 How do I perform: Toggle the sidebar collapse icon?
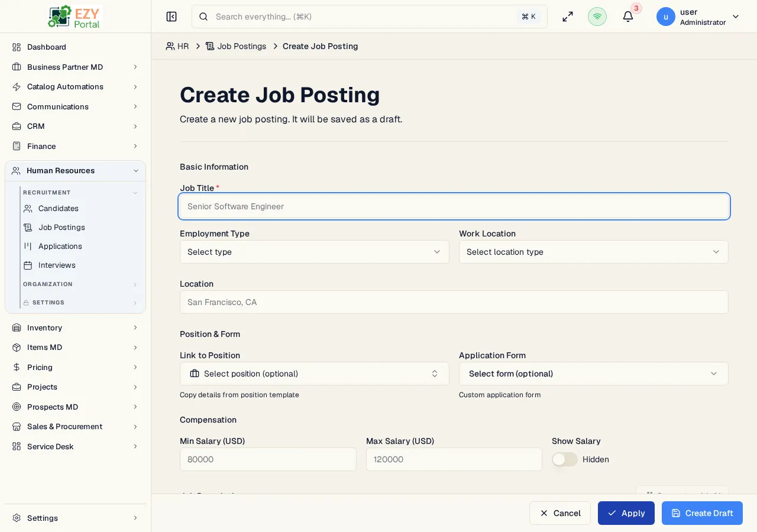pyautogui.click(x=172, y=17)
